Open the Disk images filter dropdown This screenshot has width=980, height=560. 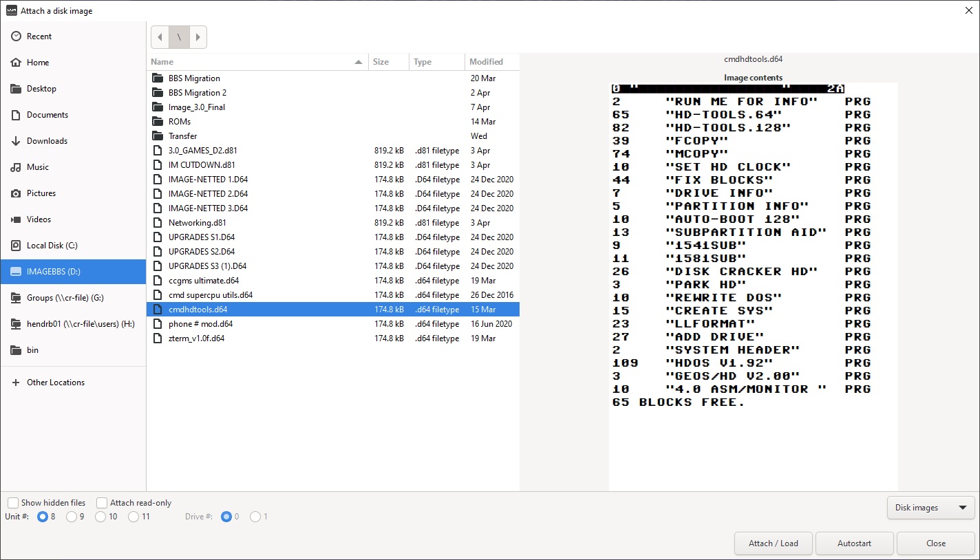[930, 508]
